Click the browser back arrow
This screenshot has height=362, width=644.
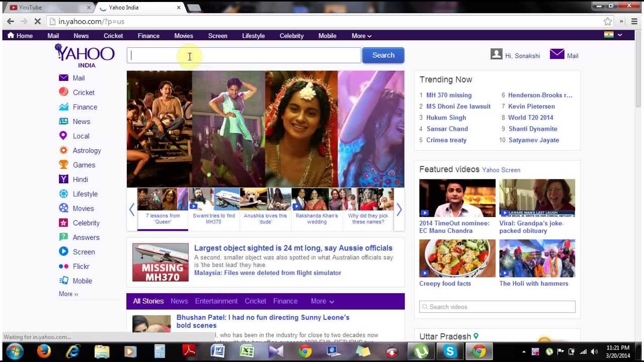pyautogui.click(x=11, y=21)
